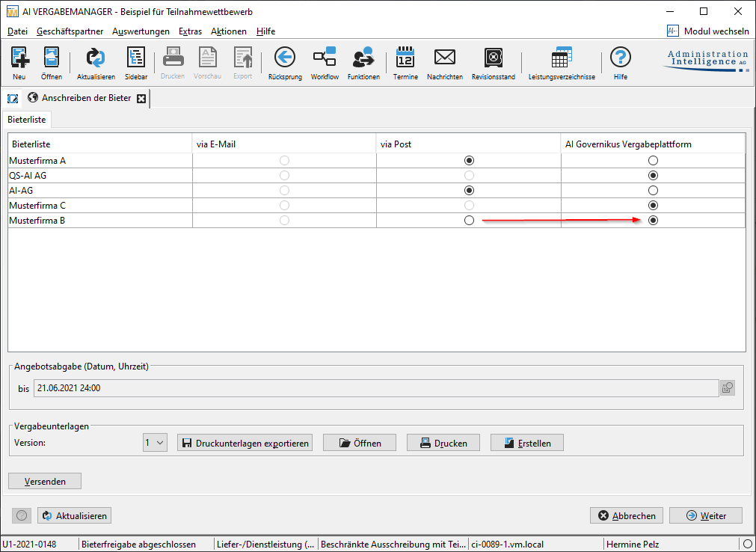756x552 pixels.
Task: Click Modul wechseln in the top right
Action: coord(708,31)
